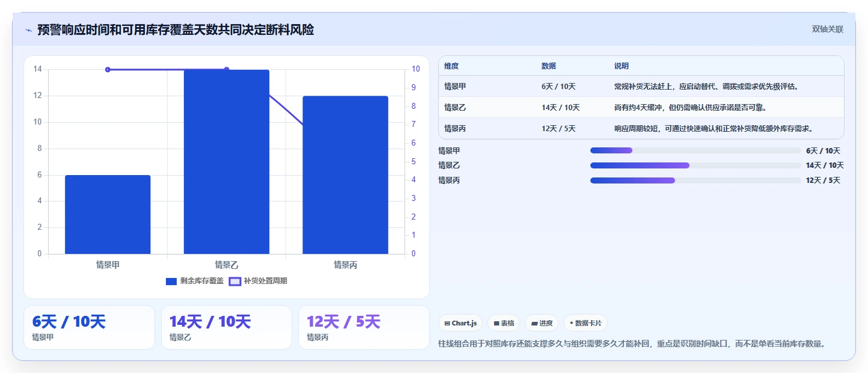Click the 情景甲 x-axis label
This screenshot has width=868, height=373.
click(108, 265)
